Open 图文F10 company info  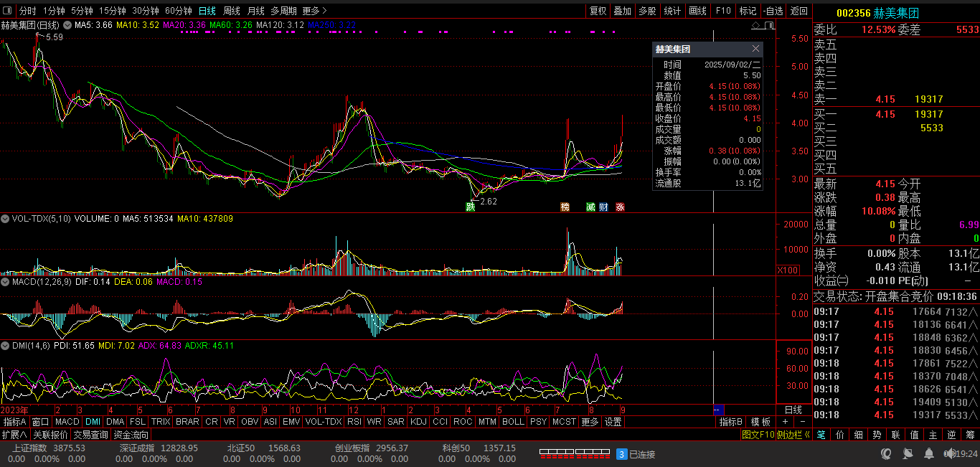(758, 435)
